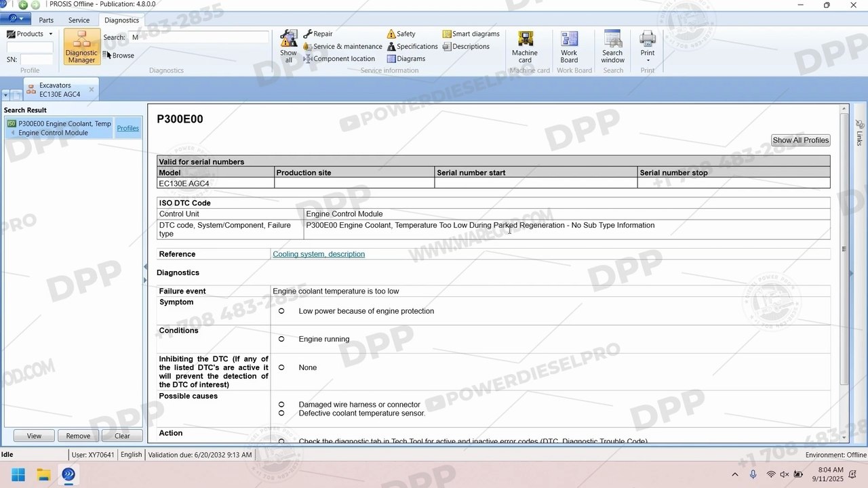Click the Diagnostics Search input field

(198, 37)
